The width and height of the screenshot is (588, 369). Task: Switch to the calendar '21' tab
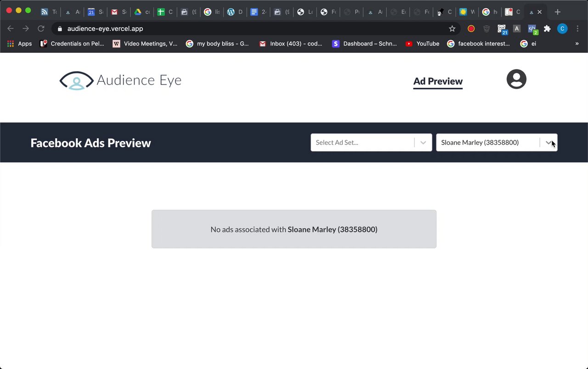(95, 12)
